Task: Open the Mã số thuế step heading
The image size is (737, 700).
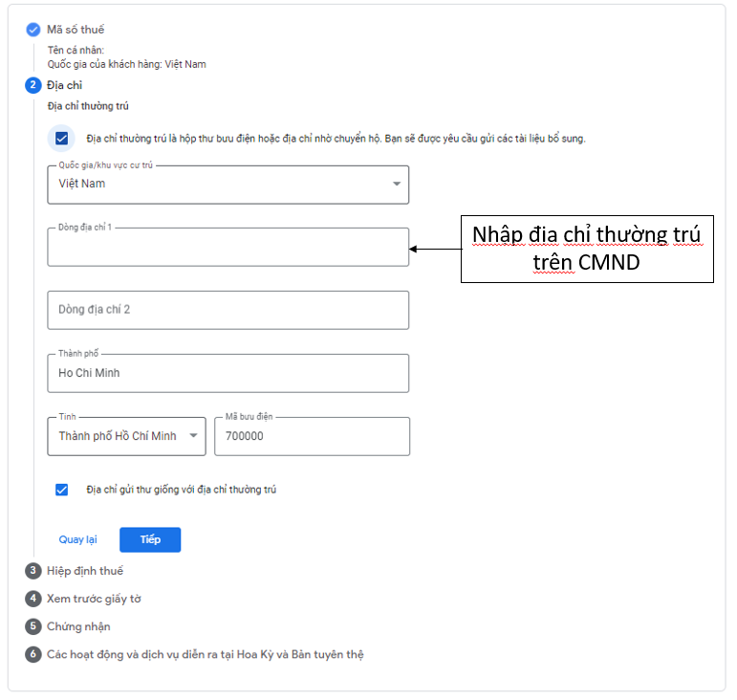Action: pyautogui.click(x=76, y=30)
